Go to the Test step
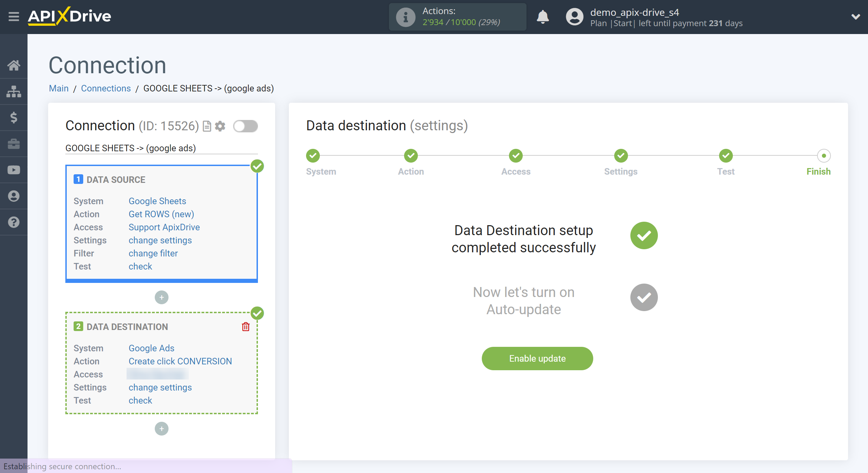Image resolution: width=868 pixels, height=473 pixels. 726,156
